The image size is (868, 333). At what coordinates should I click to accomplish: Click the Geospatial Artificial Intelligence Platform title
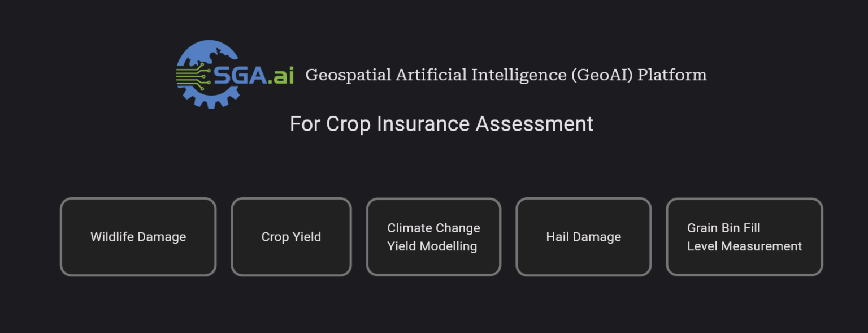(506, 75)
